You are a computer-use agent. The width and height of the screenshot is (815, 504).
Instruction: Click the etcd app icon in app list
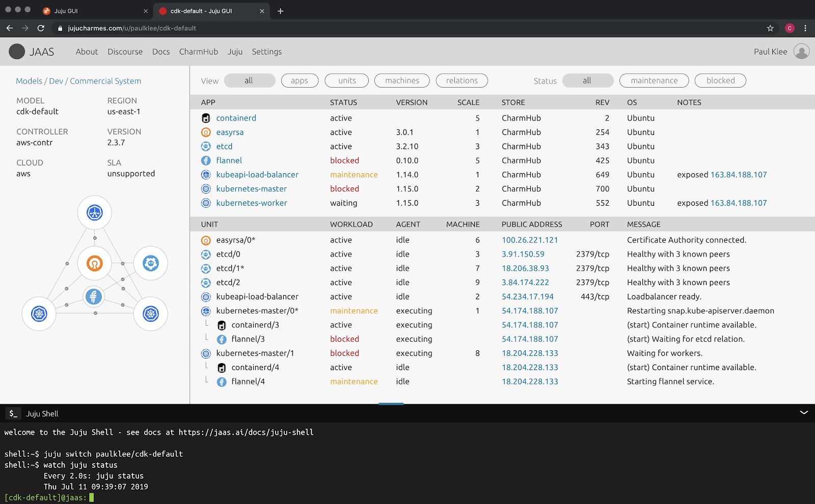point(206,147)
